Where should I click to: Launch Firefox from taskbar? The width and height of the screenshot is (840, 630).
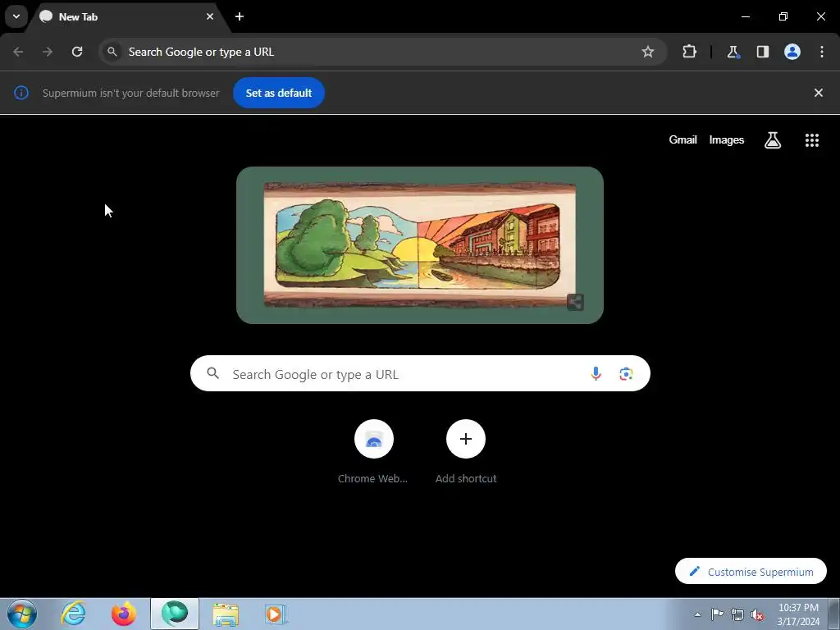coord(124,614)
